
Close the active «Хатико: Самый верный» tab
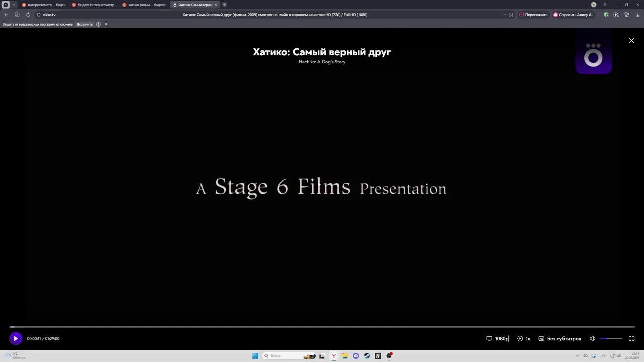[216, 5]
